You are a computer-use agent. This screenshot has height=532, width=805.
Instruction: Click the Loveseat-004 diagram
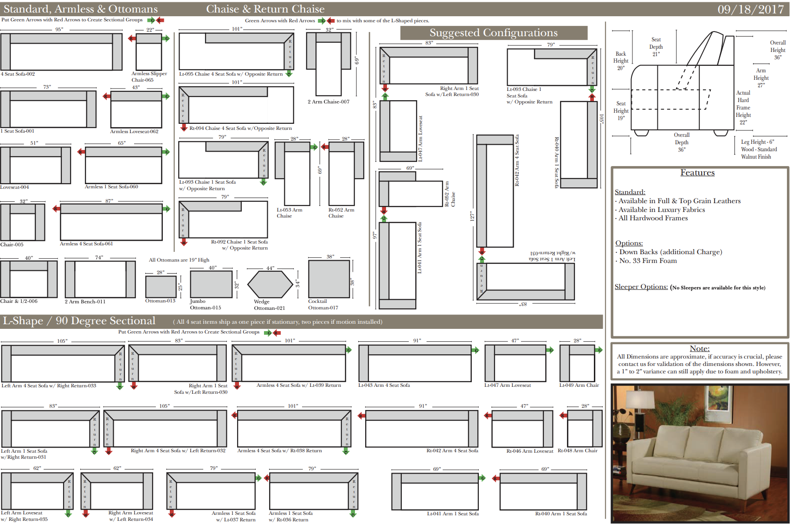[x=35, y=165]
